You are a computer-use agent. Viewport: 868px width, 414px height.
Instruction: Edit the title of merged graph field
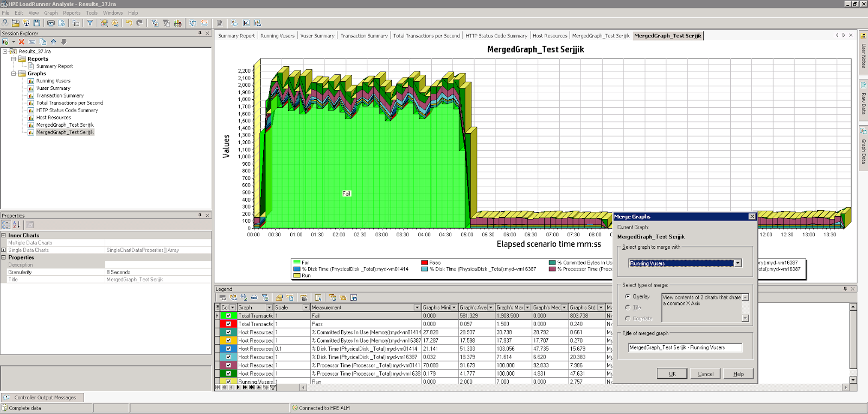coord(685,348)
